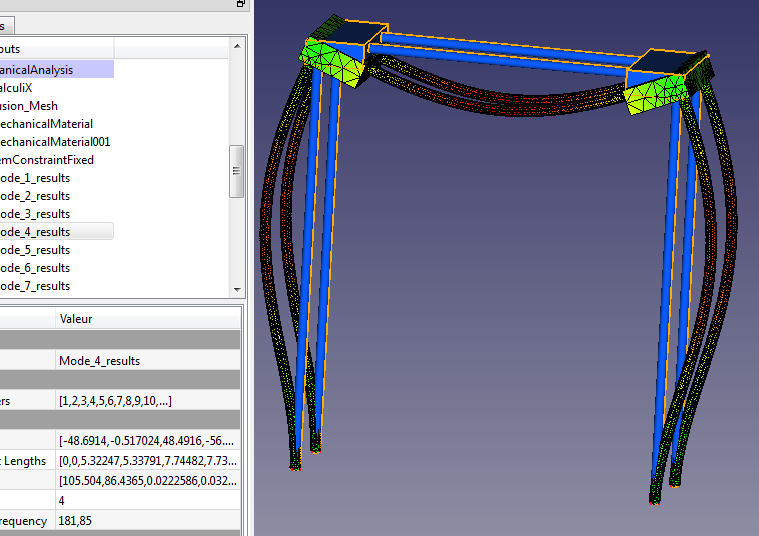Click the frequency value 181,85
The width and height of the screenshot is (759, 536).
148,521
